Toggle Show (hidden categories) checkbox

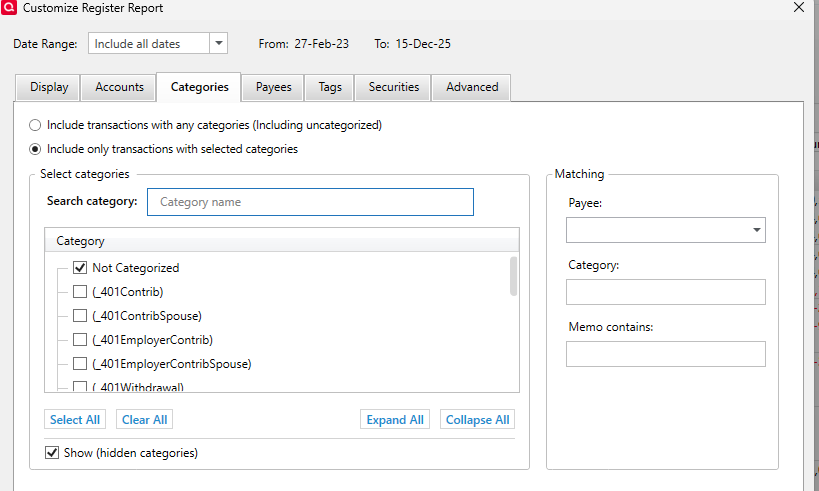pos(52,453)
